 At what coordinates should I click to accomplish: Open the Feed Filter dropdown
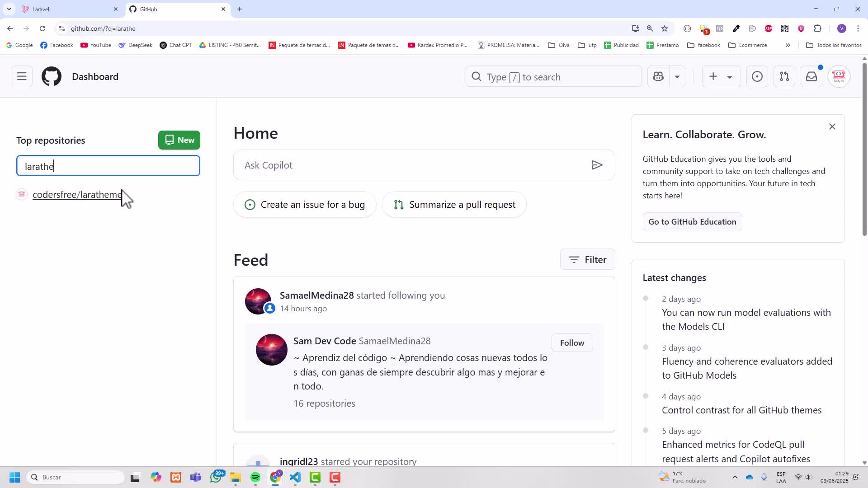point(587,259)
